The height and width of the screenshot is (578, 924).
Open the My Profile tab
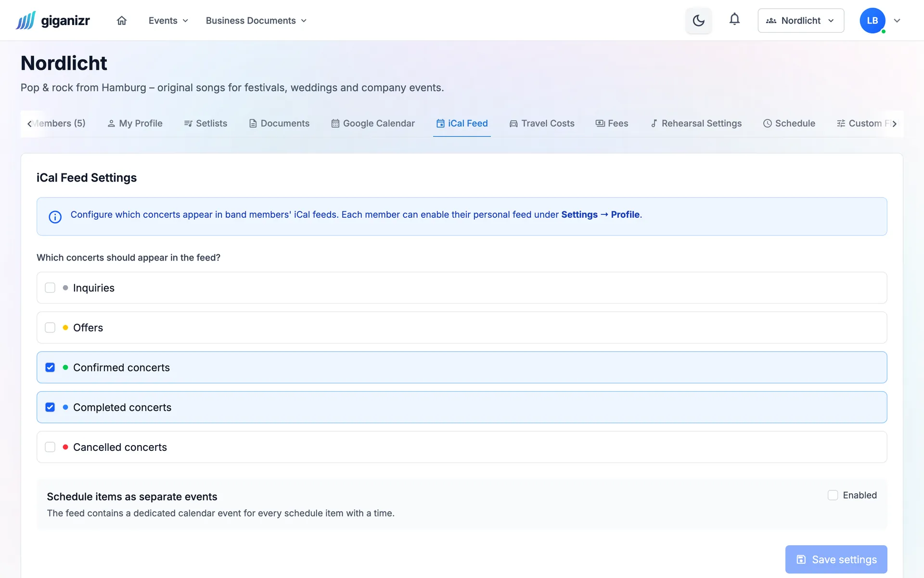click(135, 123)
